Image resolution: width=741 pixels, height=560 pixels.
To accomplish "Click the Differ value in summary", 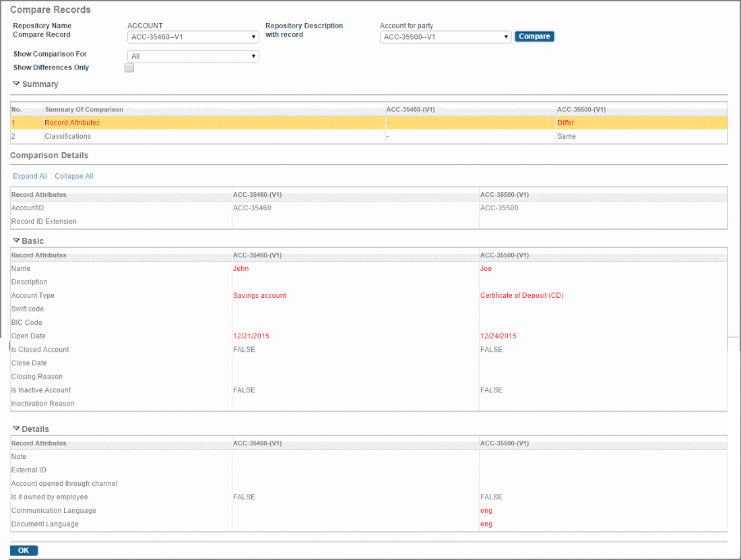I will [x=565, y=123].
